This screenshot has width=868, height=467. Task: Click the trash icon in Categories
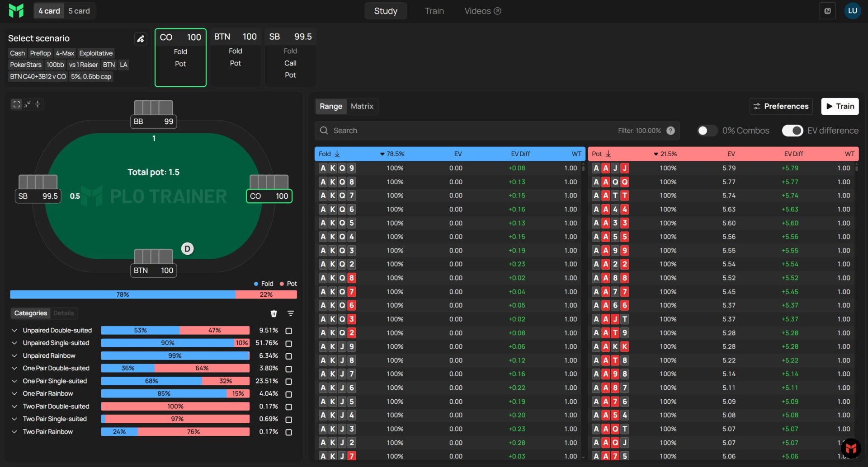click(x=274, y=313)
